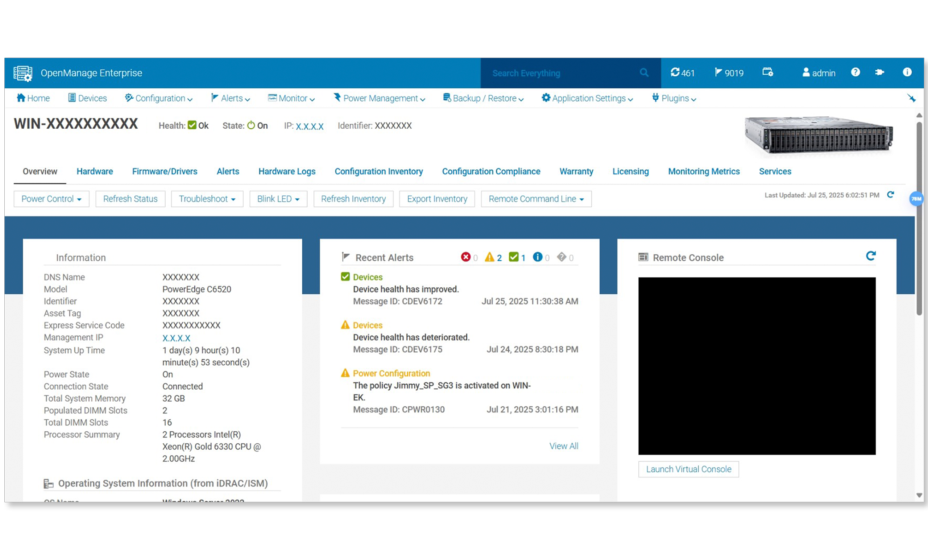Viewport: 928px width, 560px height.
Task: Expand the Plugins menu
Action: coord(674,98)
